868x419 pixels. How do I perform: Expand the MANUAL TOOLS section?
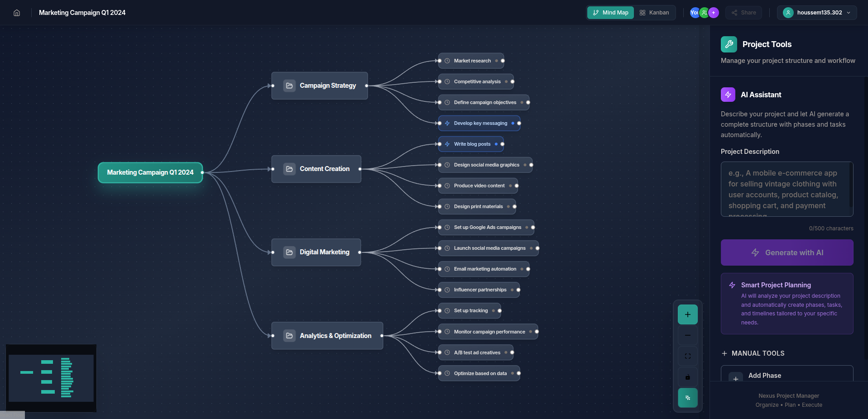[x=753, y=353]
